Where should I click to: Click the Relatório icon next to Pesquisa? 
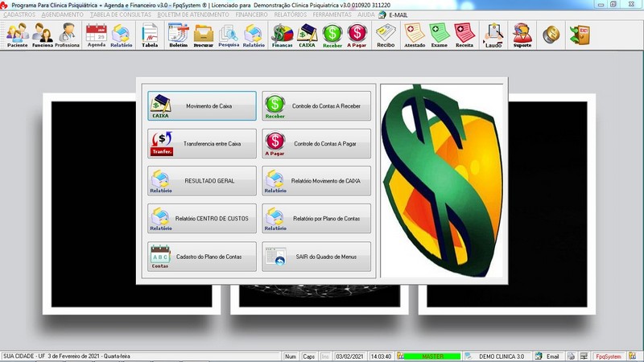tap(254, 35)
